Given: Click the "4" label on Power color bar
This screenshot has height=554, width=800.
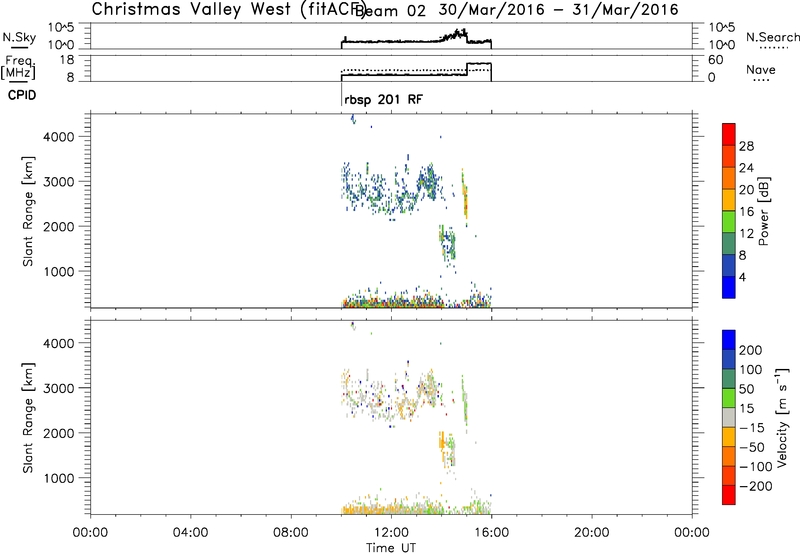Looking at the screenshot, I should [x=742, y=277].
